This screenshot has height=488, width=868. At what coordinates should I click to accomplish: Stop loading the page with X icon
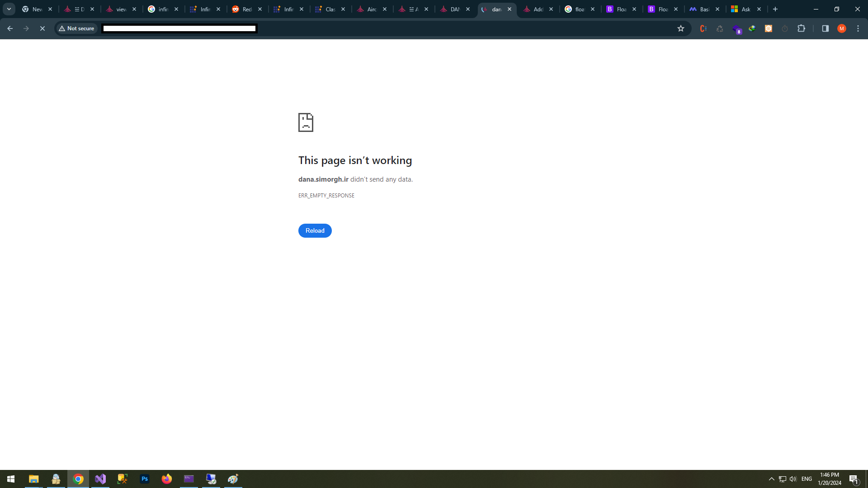42,28
